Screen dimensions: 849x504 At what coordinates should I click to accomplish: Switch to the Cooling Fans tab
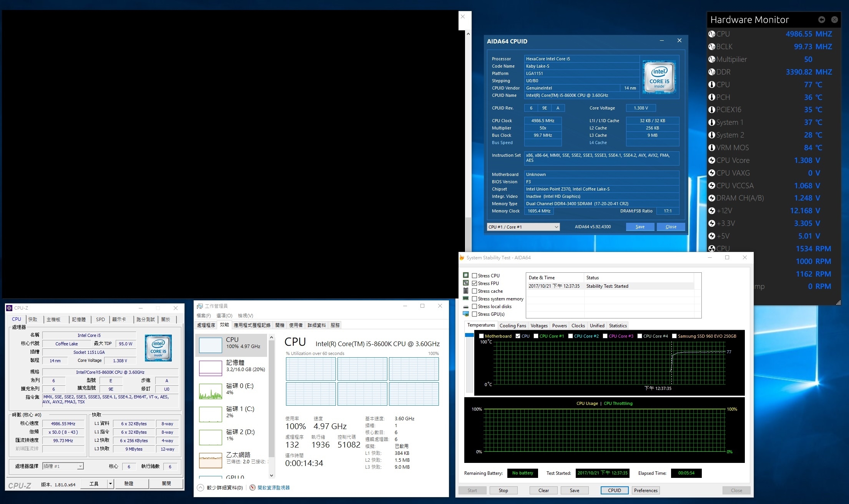pyautogui.click(x=513, y=325)
